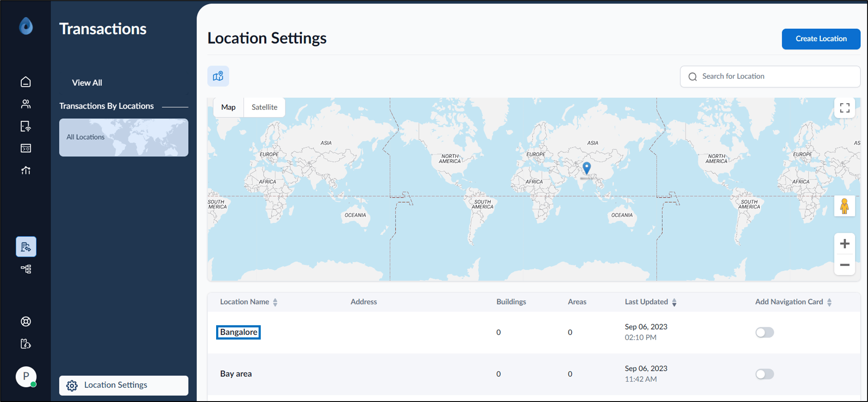
Task: Open the Bangalore location link
Action: (x=238, y=332)
